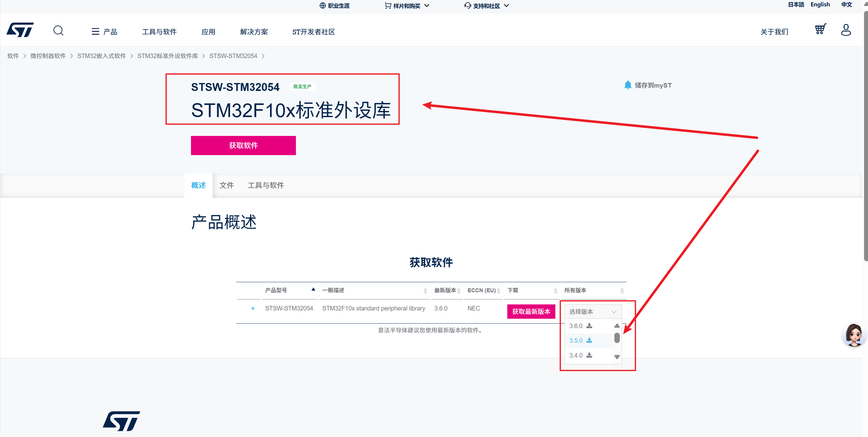Expand 支持和社区 dropdown
868x437 pixels.
tap(487, 6)
